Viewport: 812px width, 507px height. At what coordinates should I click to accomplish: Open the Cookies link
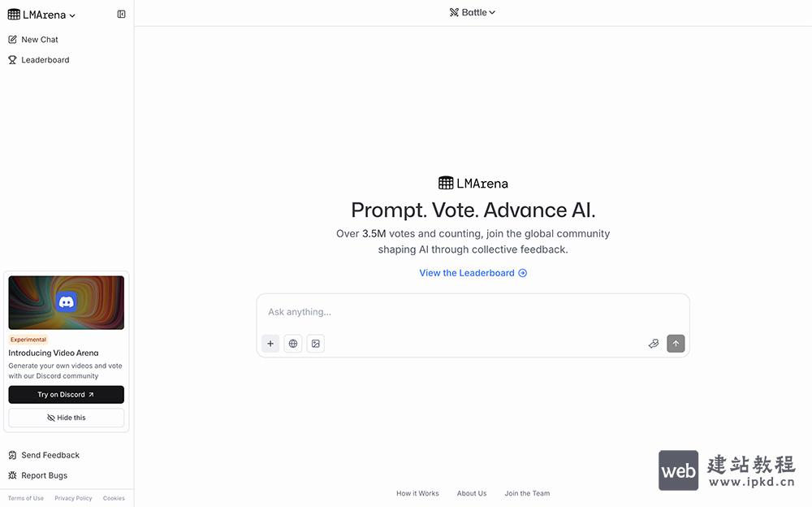(x=114, y=498)
